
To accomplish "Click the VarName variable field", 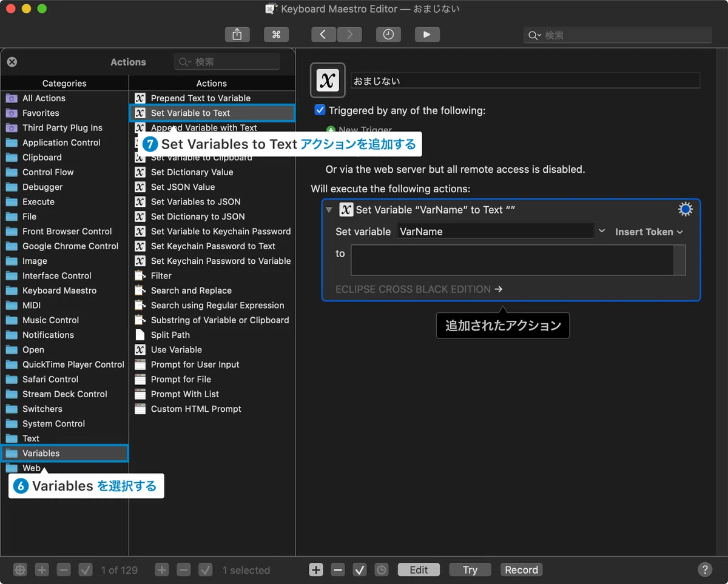I will pyautogui.click(x=495, y=231).
